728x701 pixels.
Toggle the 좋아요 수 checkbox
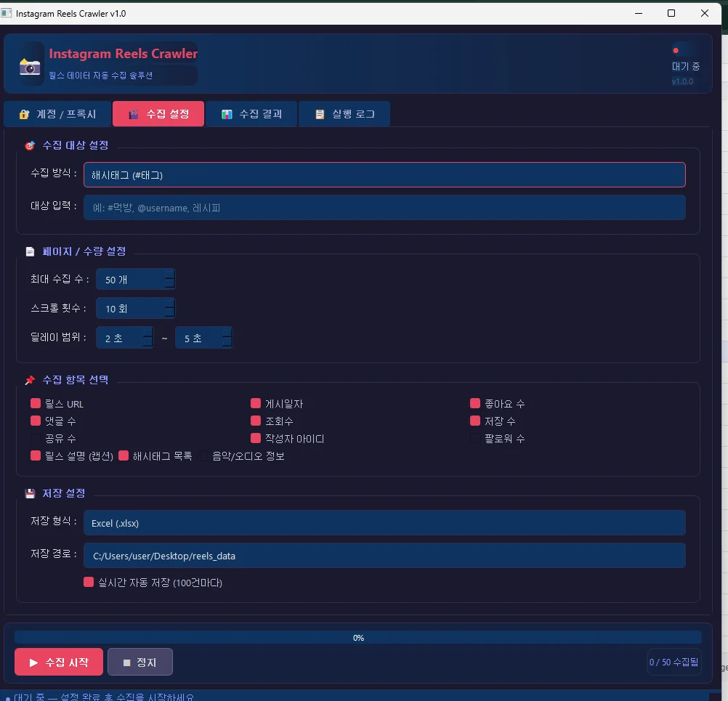[475, 403]
